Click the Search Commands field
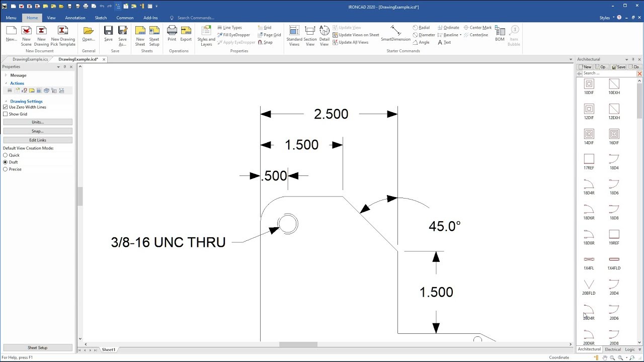Viewport: 644px width, 362px height. coord(196,18)
